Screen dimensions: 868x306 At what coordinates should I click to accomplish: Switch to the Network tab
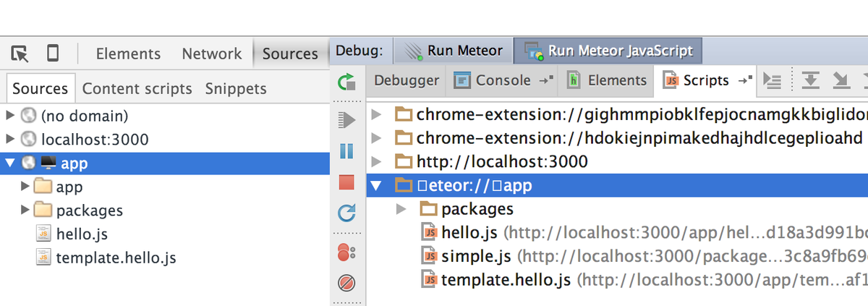[212, 54]
